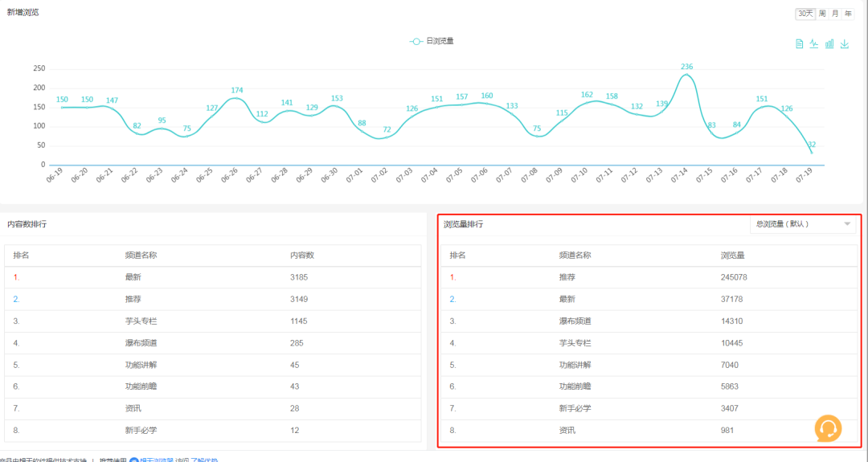Image resolution: width=868 pixels, height=462 pixels.
Task: Click the 174 data point on 06-26
Action: pyautogui.click(x=237, y=98)
